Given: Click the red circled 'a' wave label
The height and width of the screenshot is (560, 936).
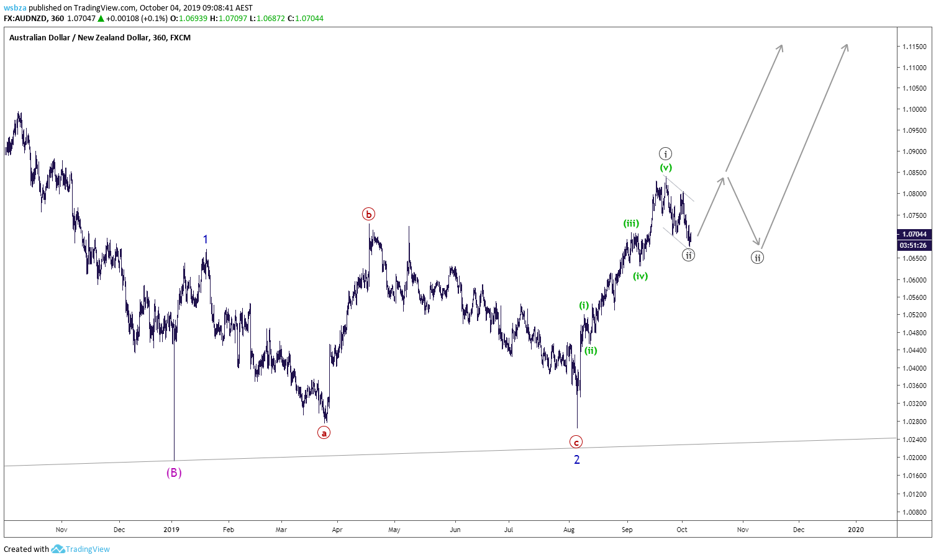Looking at the screenshot, I should 324,433.
